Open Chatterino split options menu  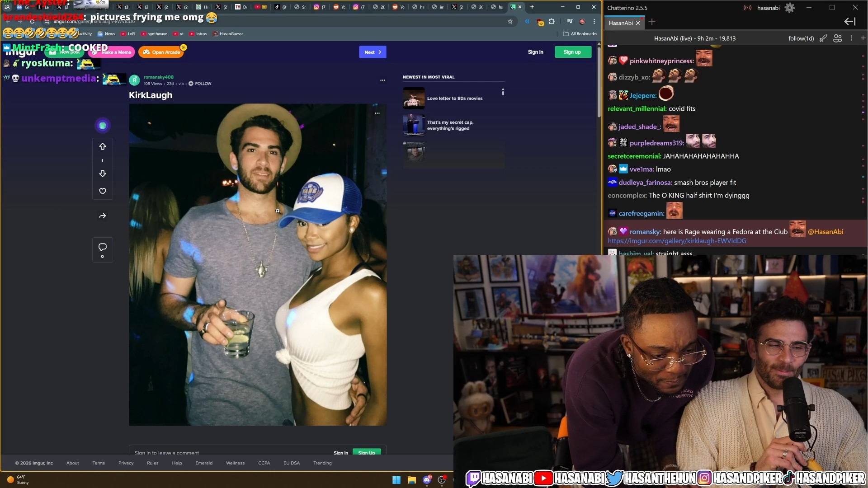click(x=851, y=38)
